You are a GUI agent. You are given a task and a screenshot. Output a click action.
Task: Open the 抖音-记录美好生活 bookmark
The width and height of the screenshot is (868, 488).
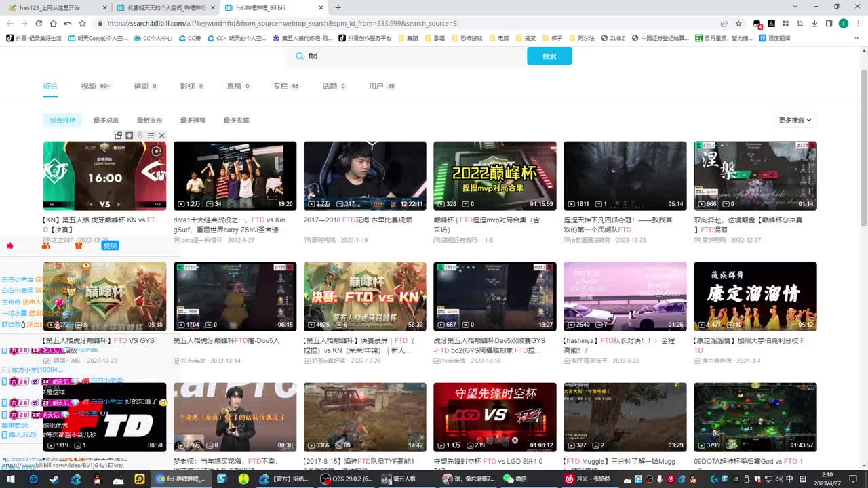coord(34,38)
